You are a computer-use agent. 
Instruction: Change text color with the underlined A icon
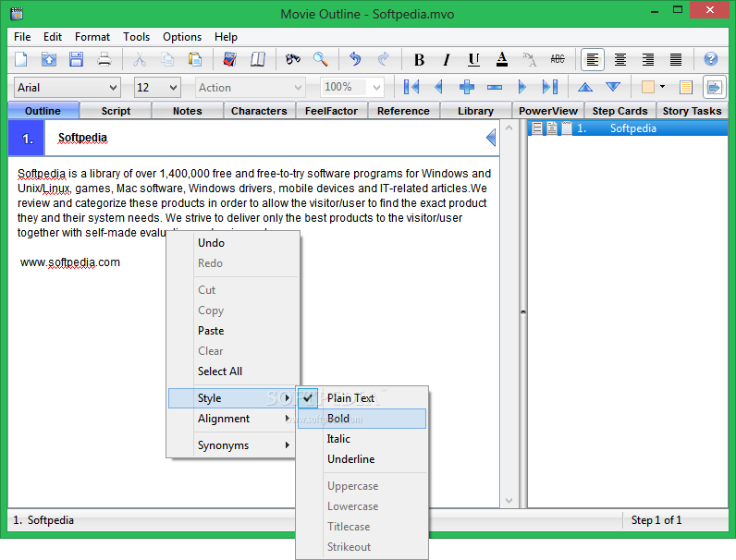[x=502, y=59]
